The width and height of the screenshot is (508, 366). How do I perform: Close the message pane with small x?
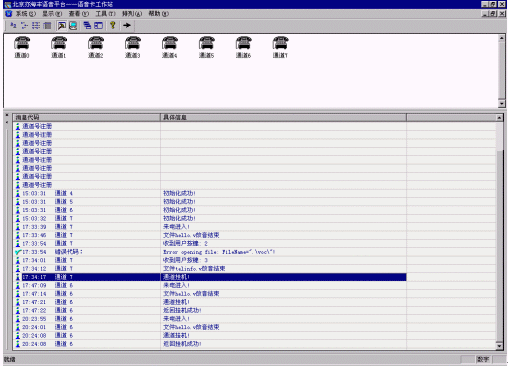coord(7,115)
